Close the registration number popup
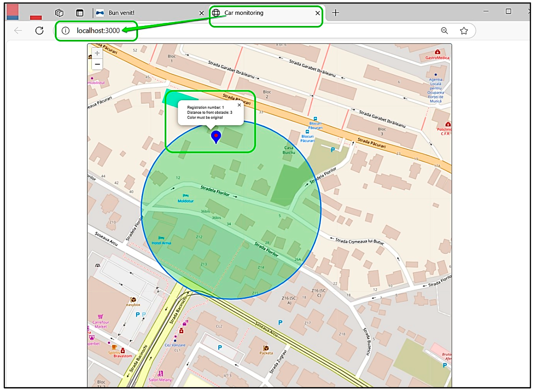Image resolution: width=534 pixels, height=392 pixels. point(239,105)
